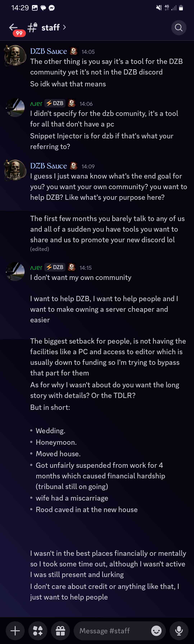Tap the DZB server tag at 14:15

55,267
